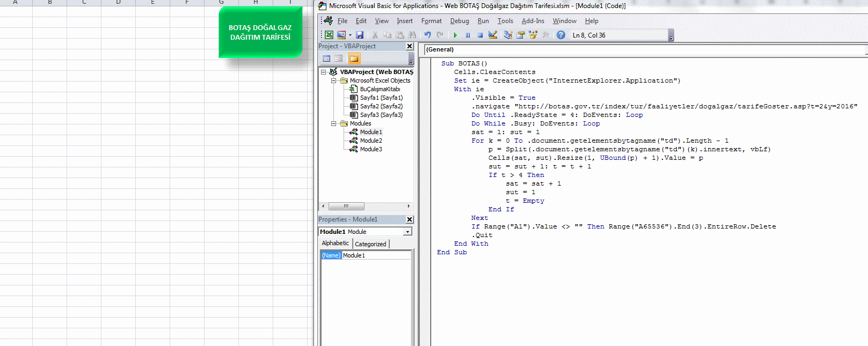Open the Edit menu
This screenshot has height=346, width=868.
[361, 21]
